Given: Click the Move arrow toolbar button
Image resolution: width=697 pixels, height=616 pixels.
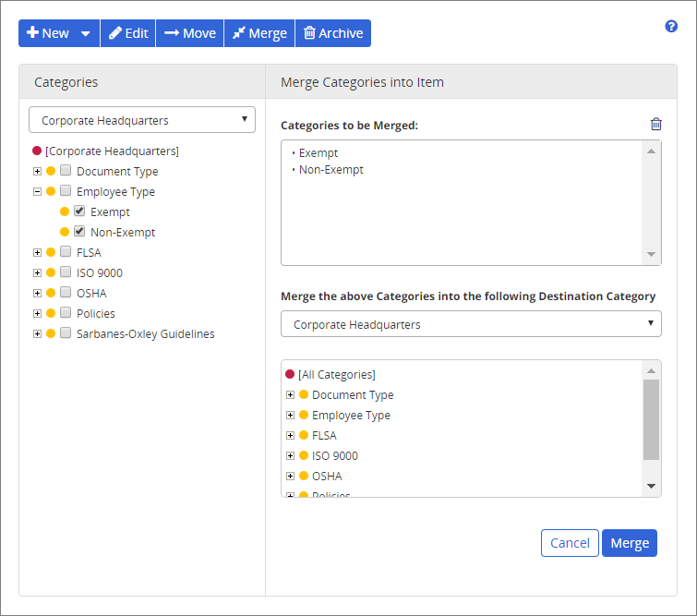Looking at the screenshot, I should [190, 33].
